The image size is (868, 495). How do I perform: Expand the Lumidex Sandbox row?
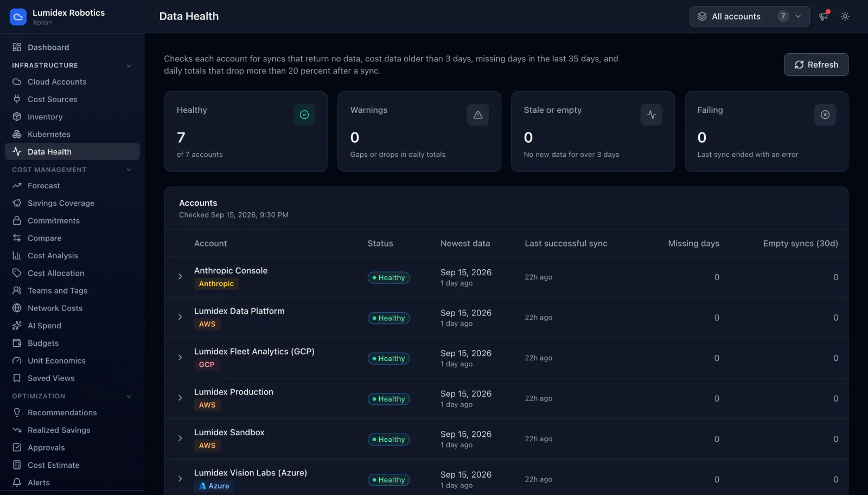(180, 439)
